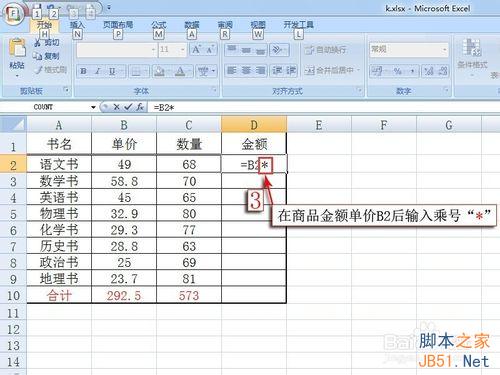The width and height of the screenshot is (500, 375).
Task: Click the Grow Font (larger A) icon
Action: click(x=196, y=50)
